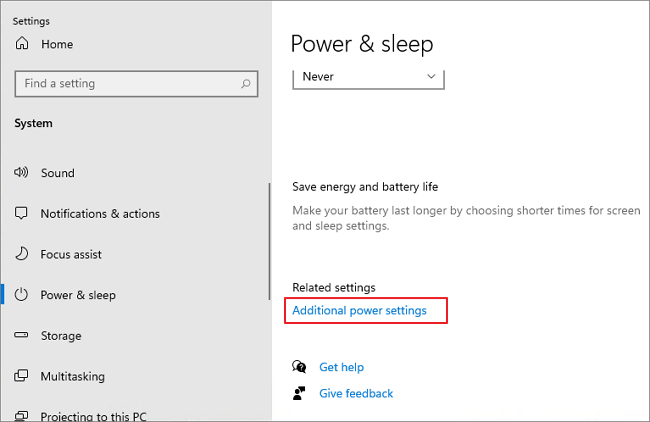The width and height of the screenshot is (650, 422).
Task: Click the sidebar vertical scrollbar
Action: pos(269,240)
